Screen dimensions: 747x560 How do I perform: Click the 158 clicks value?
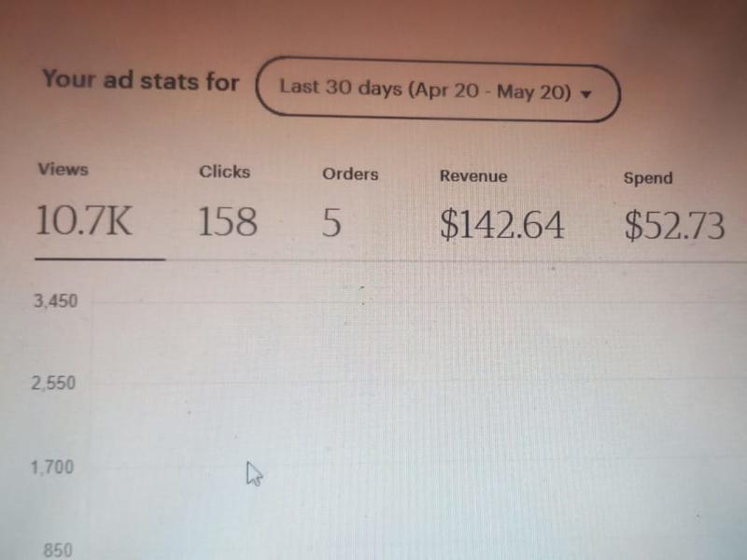228,222
